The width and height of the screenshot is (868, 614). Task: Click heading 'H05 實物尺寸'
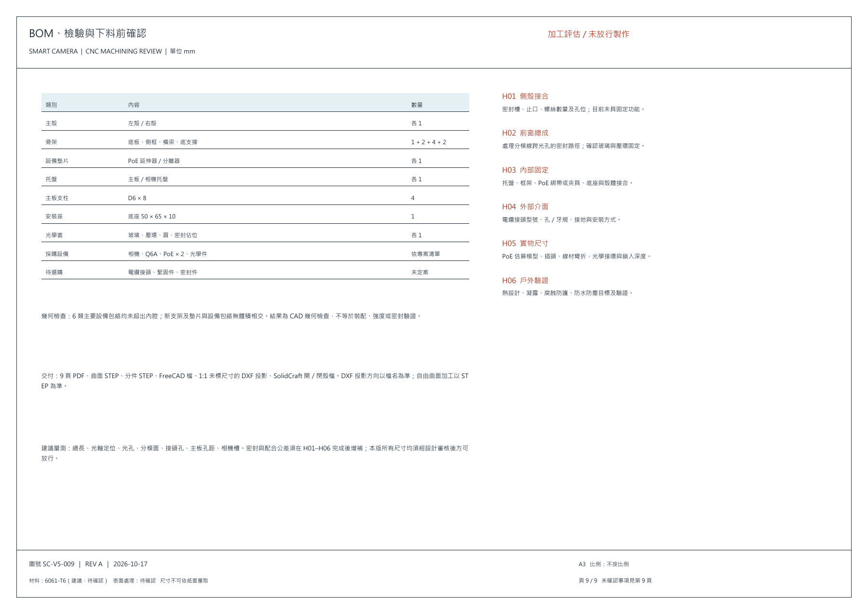pyautogui.click(x=525, y=243)
